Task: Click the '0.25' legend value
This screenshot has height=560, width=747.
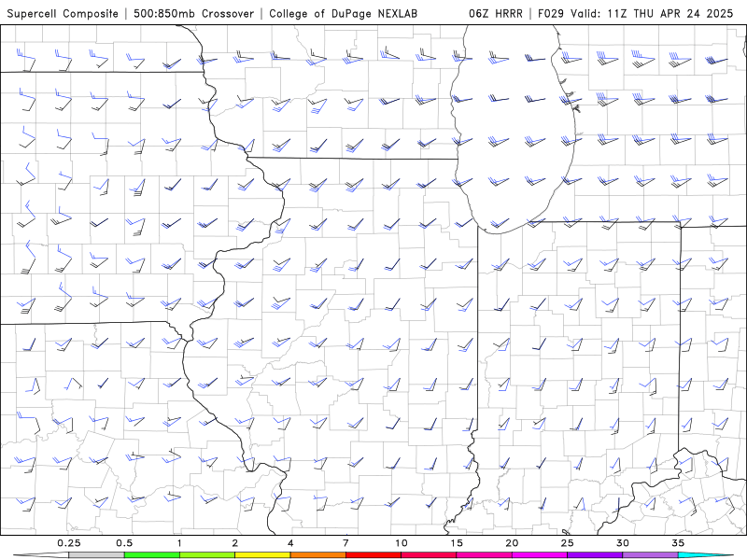Action: click(x=68, y=543)
